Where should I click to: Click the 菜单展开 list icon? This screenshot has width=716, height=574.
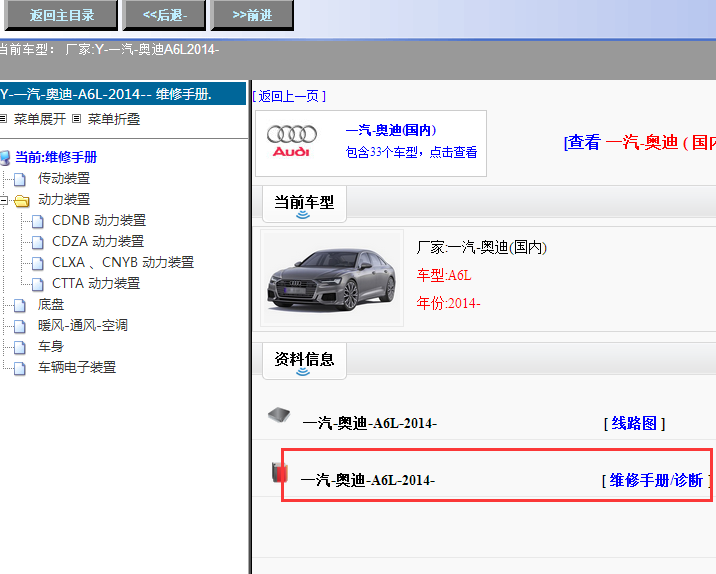tap(3, 119)
